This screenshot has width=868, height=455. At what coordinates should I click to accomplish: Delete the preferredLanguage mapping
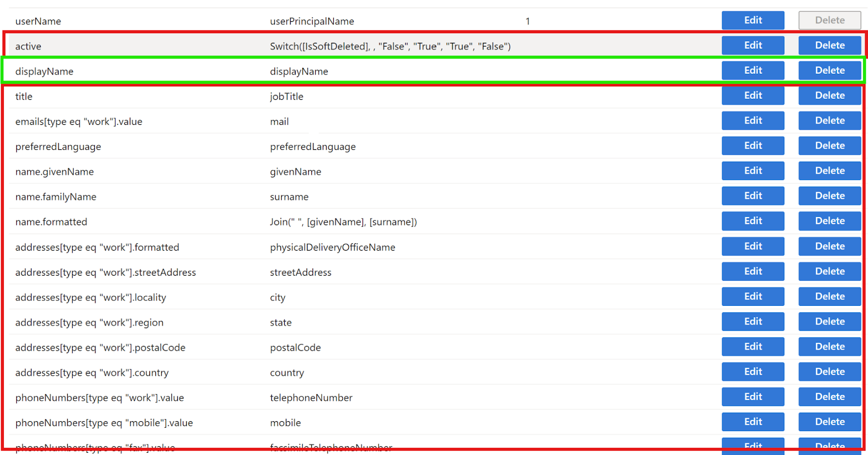tap(829, 145)
